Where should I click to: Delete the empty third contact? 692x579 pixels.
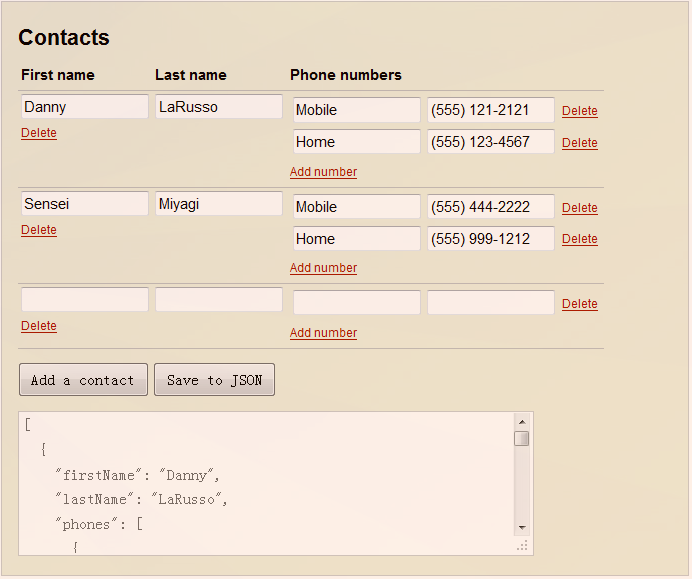click(39, 326)
